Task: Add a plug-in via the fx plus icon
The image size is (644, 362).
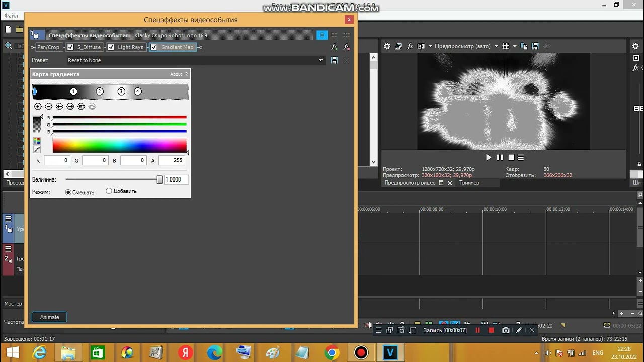Action: 334,47
